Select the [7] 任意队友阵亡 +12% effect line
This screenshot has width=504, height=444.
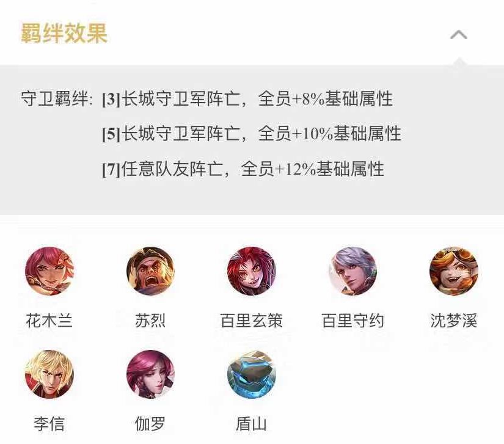tap(243, 169)
